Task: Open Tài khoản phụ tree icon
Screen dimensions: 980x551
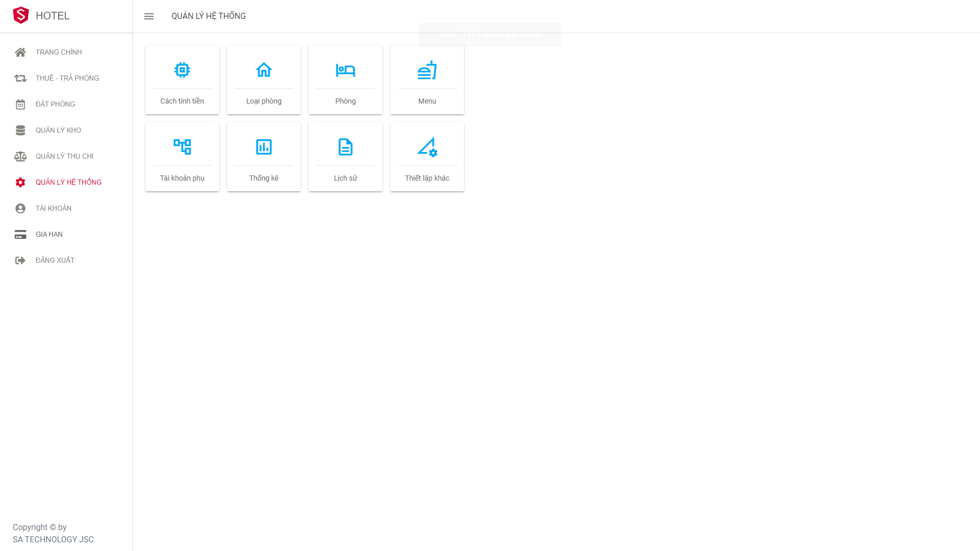Action: pos(182,147)
